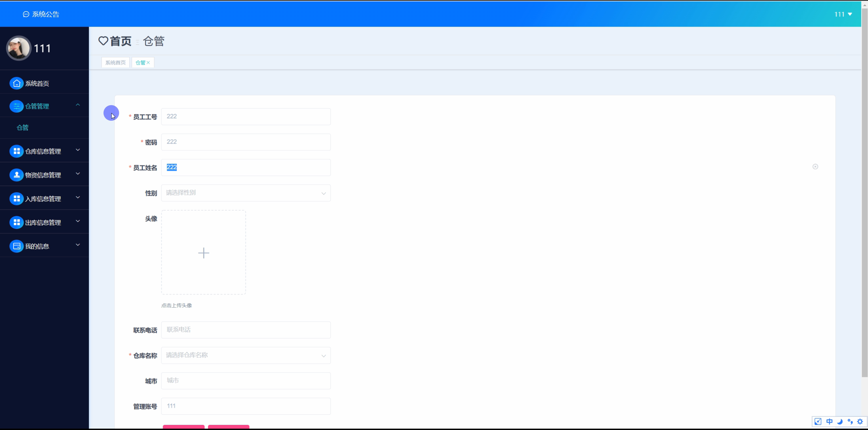Click the 系统首页 home icon in sidebar
868x430 pixels.
point(16,83)
